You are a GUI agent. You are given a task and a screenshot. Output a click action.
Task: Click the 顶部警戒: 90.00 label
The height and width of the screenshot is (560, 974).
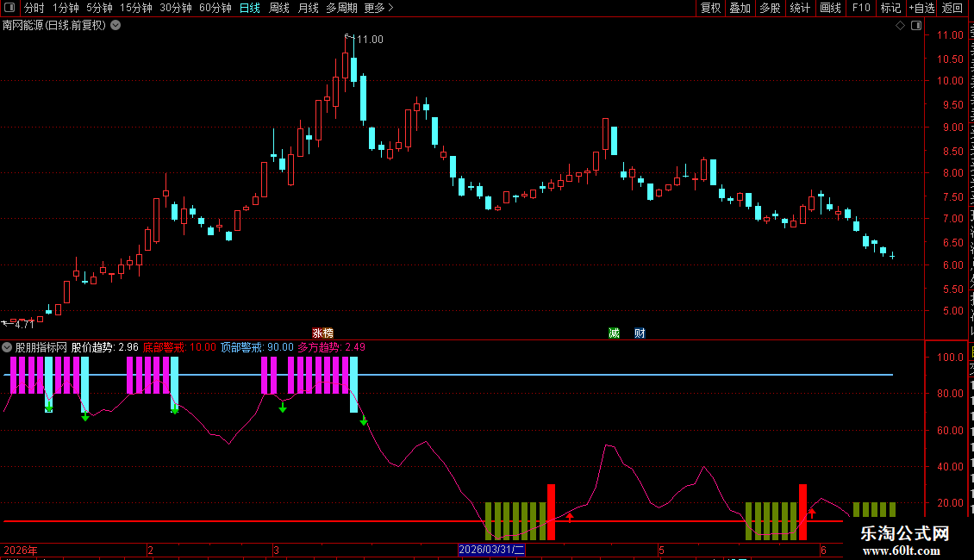(x=257, y=347)
